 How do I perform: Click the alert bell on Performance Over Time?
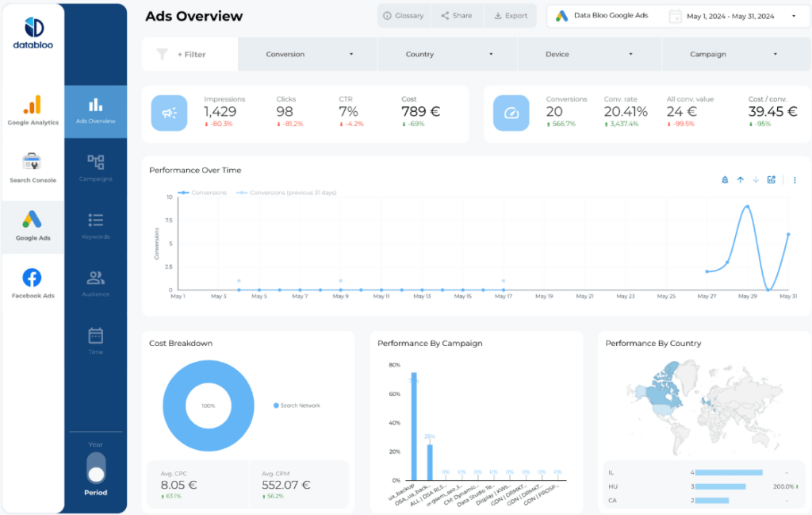[724, 180]
